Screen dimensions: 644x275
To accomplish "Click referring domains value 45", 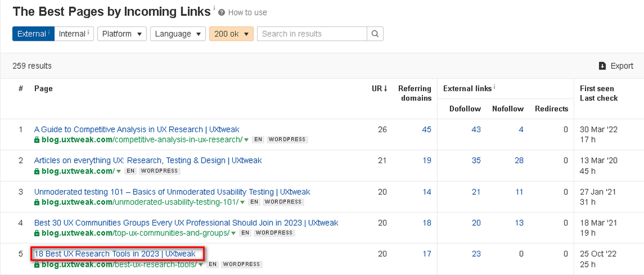I will click(427, 129).
